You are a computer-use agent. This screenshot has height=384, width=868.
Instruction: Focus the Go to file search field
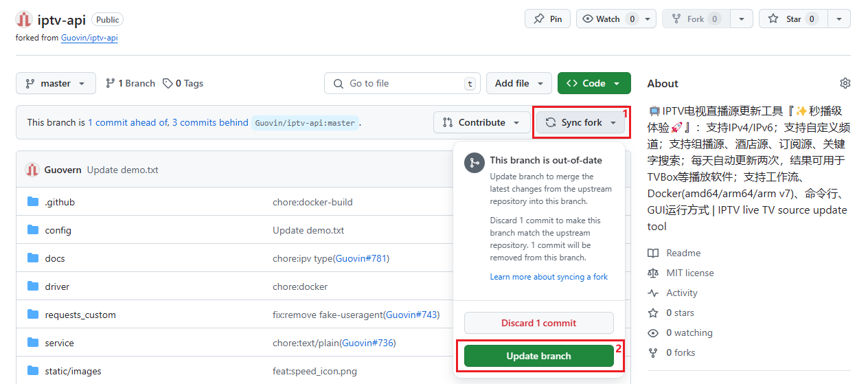(402, 83)
